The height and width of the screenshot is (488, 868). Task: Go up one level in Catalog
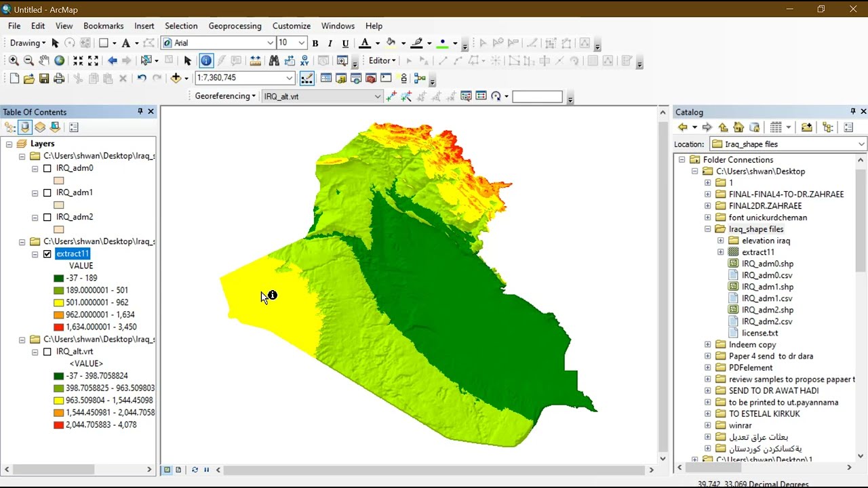point(723,127)
